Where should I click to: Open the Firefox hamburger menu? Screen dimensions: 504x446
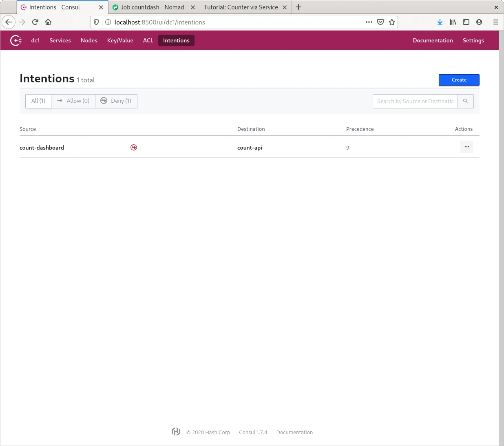(496, 22)
